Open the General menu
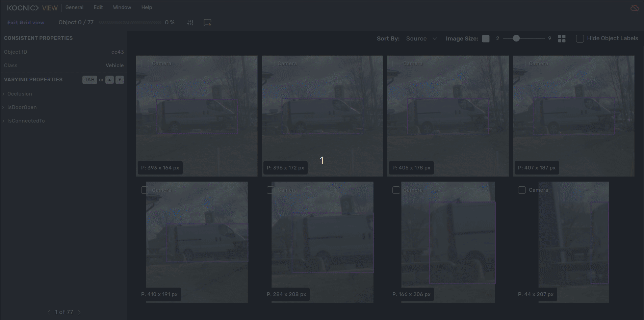 pos(74,7)
